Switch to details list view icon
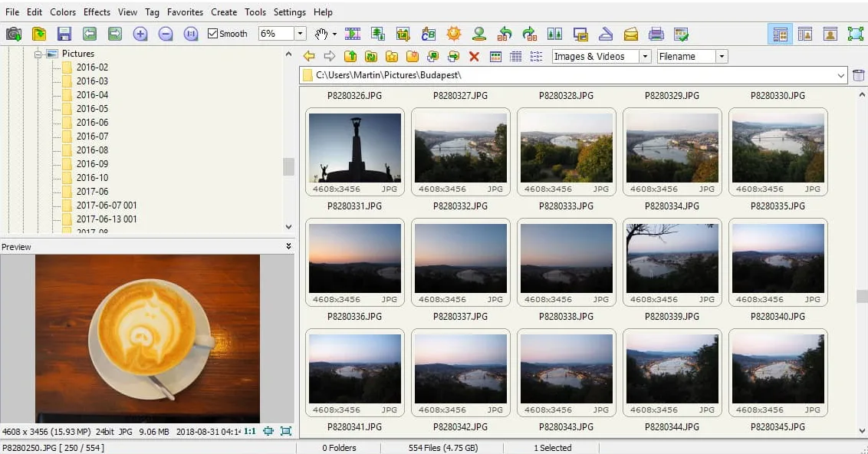868x454 pixels. click(x=515, y=56)
